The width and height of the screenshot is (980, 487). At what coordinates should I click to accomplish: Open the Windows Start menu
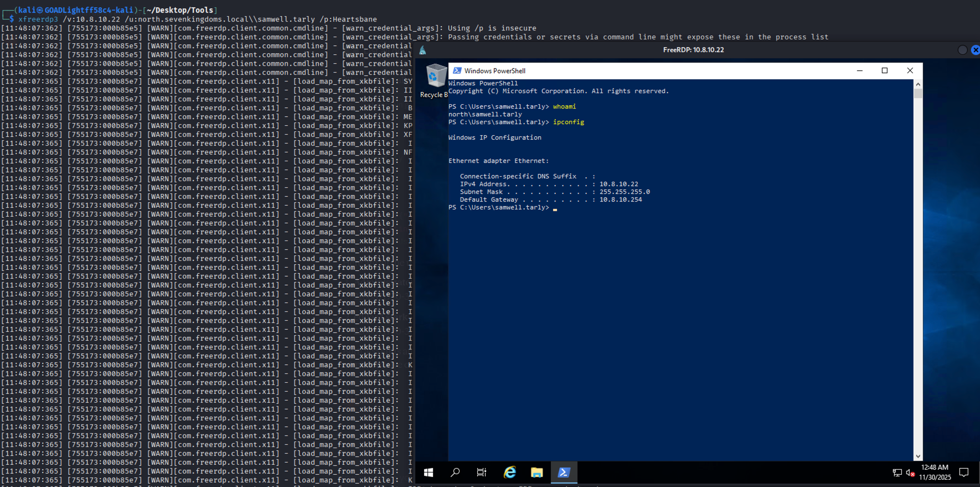(x=428, y=473)
